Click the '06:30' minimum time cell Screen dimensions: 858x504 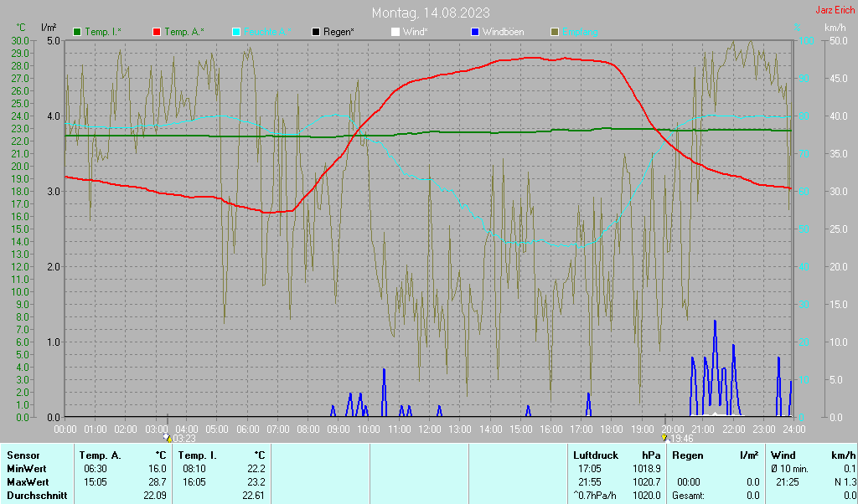[x=96, y=469]
